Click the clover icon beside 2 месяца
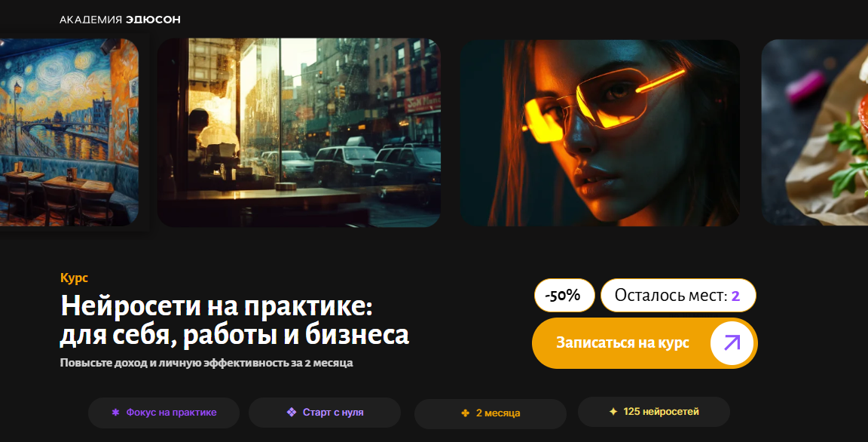Screen dimensions: 868x442 (x=465, y=413)
